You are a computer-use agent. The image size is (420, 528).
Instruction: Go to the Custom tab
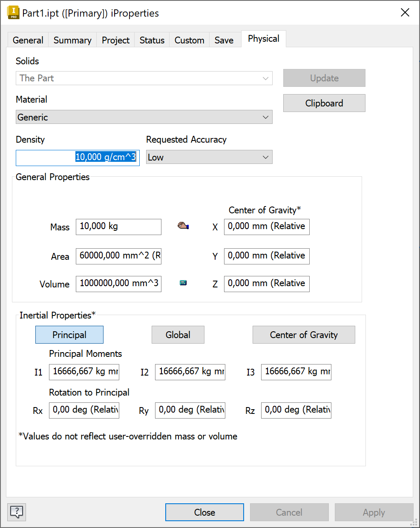coord(189,40)
